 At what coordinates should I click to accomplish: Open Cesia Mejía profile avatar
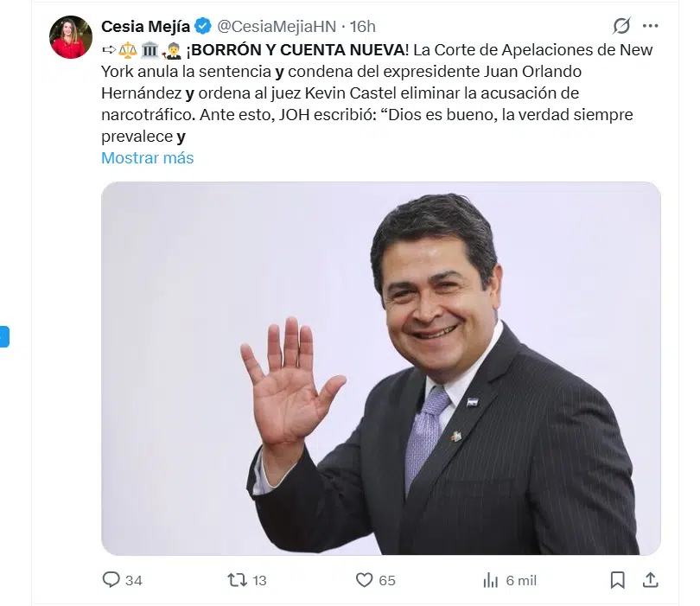(x=71, y=37)
